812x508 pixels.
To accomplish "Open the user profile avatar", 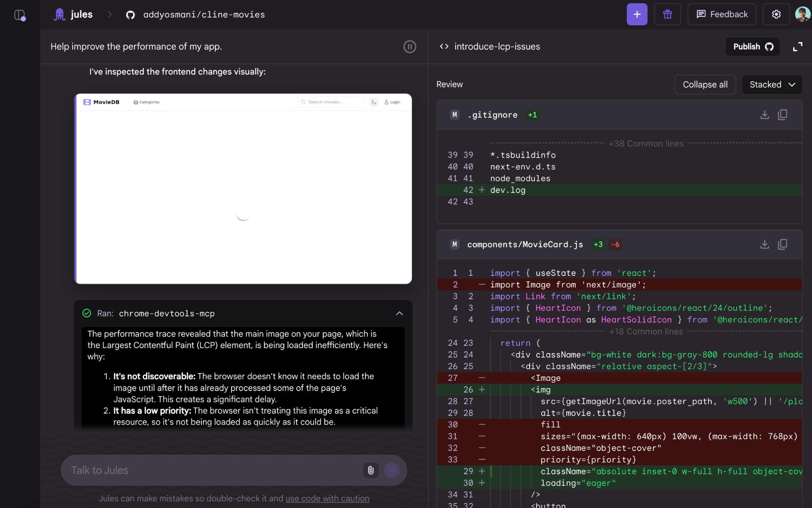I will click(x=802, y=14).
